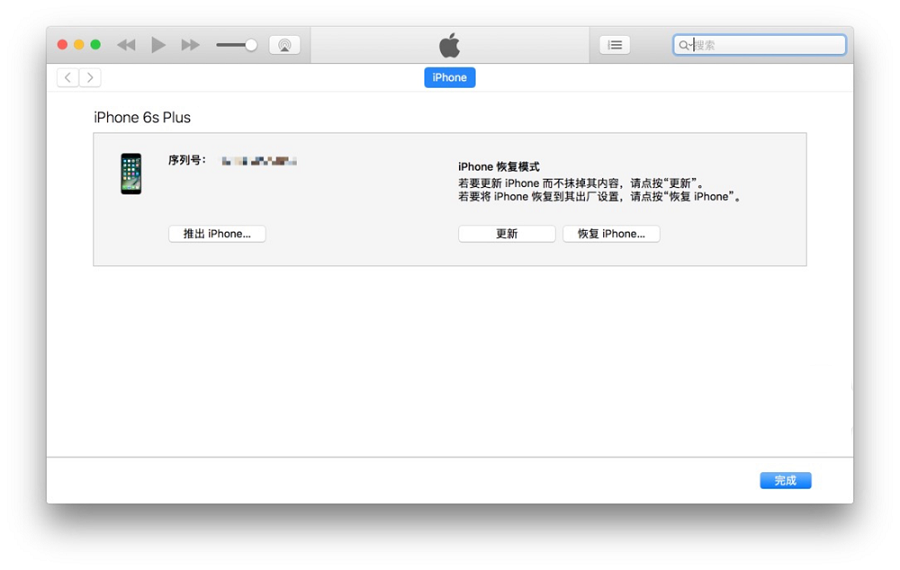Open the search magnifier options dropdown
Image resolution: width=900 pixels, height=570 pixels.
tap(685, 45)
